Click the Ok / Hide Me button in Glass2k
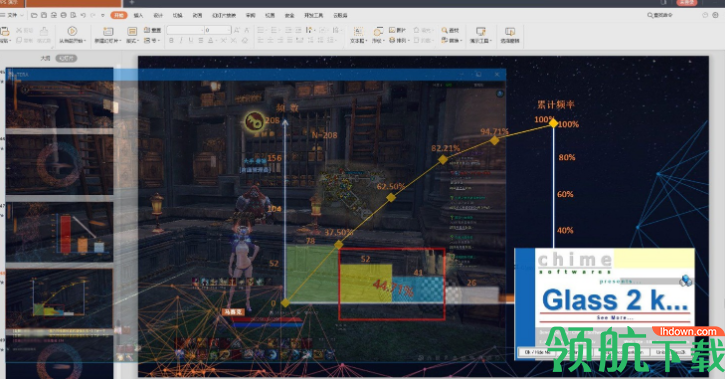Viewport: 725px width, 379px height. click(536, 352)
